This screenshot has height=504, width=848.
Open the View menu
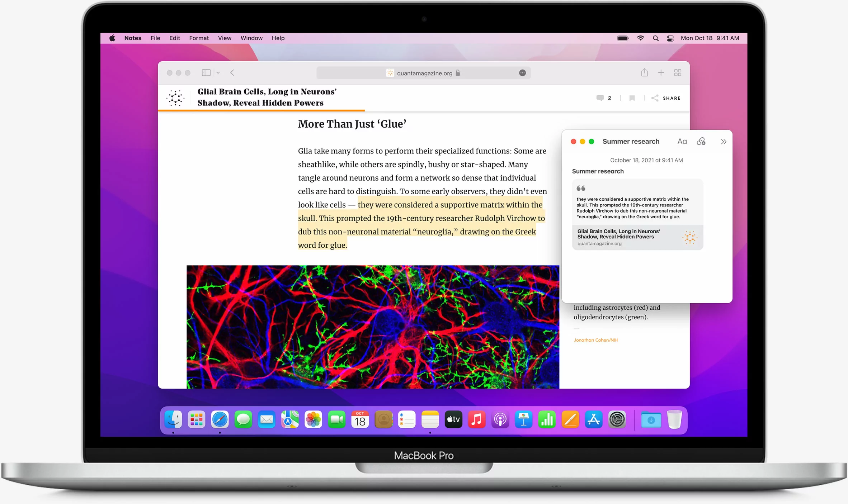(225, 38)
